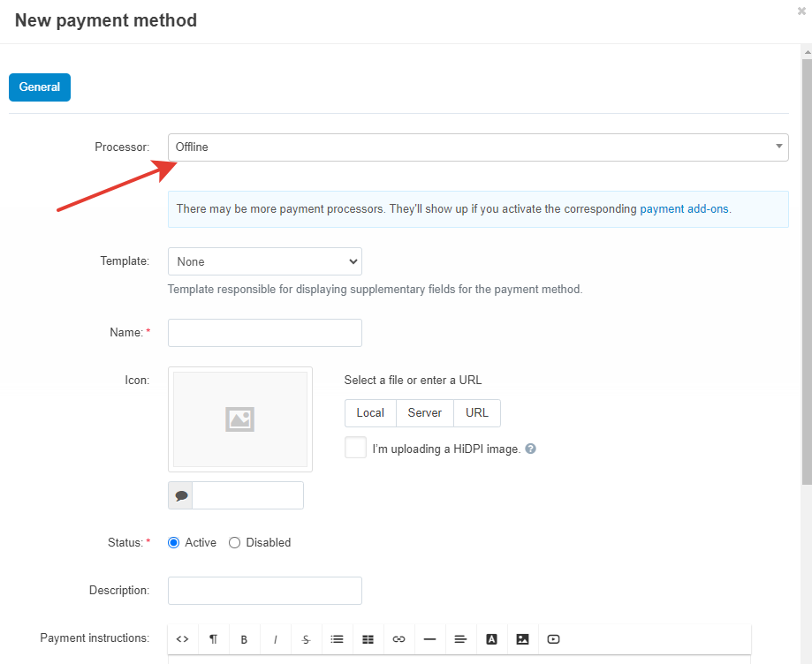Choose Server as the icon file source

click(424, 413)
